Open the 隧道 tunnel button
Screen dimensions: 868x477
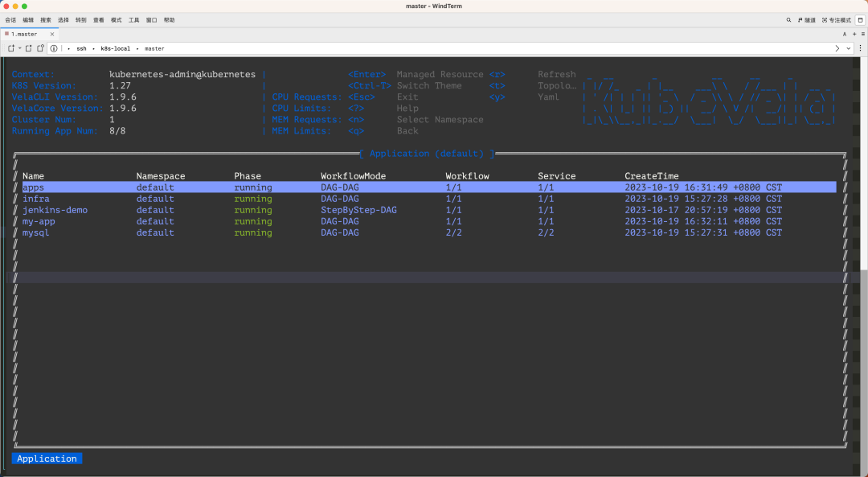pos(806,19)
